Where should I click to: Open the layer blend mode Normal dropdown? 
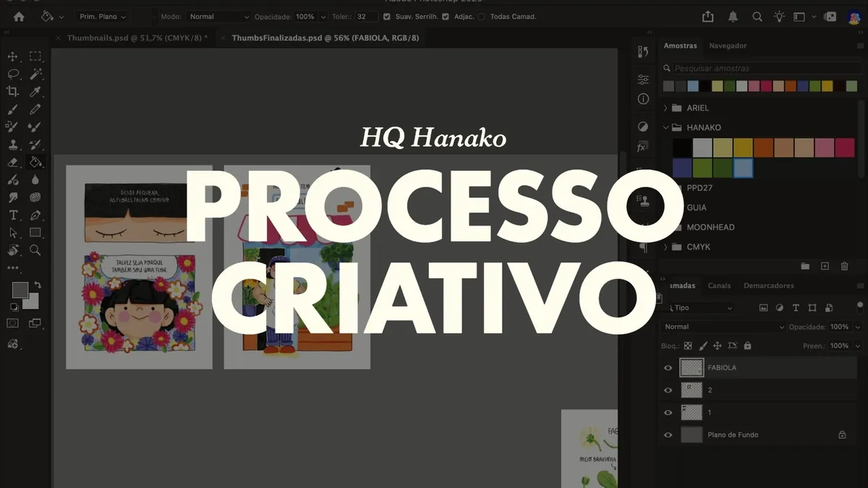(723, 327)
